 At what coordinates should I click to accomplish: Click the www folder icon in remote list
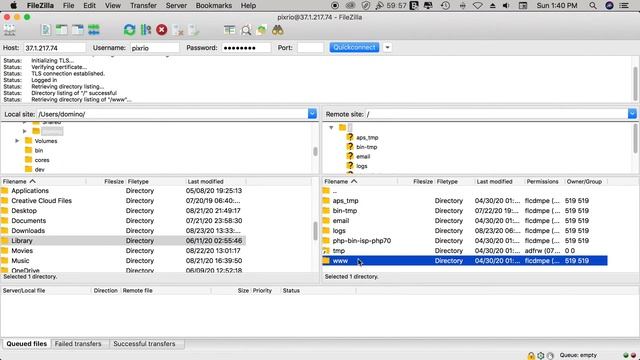pos(326,260)
